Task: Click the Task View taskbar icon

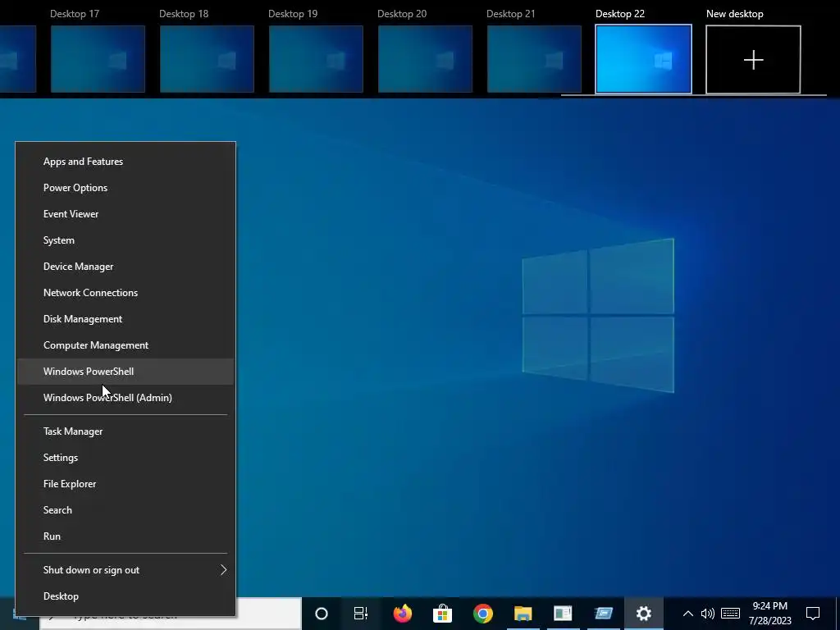Action: pos(361,614)
